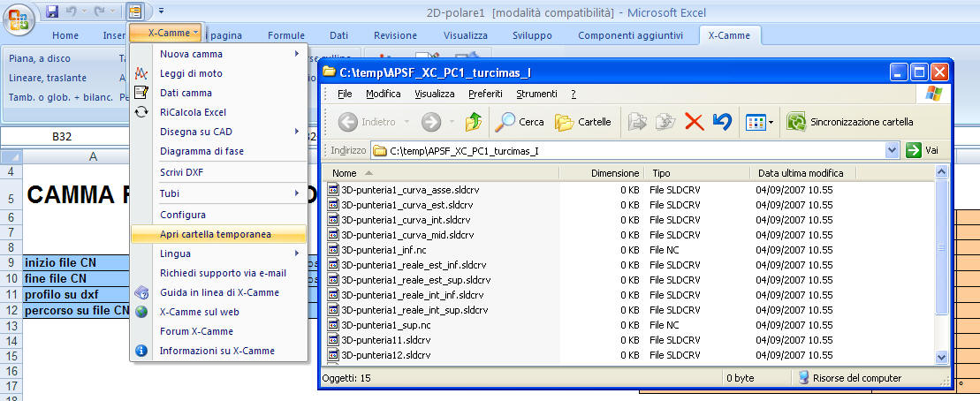Click the X-Camme sul web globe icon
The width and height of the screenshot is (980, 401).
pyautogui.click(x=142, y=312)
